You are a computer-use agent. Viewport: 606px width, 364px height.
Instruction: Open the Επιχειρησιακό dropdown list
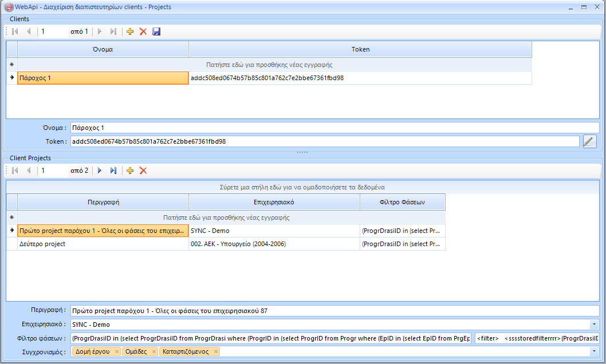[x=593, y=325]
